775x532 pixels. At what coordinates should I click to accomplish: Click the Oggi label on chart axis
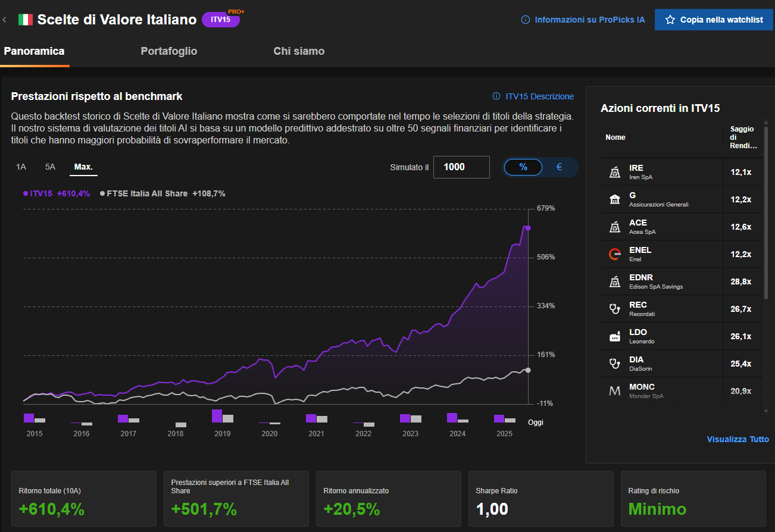536,423
